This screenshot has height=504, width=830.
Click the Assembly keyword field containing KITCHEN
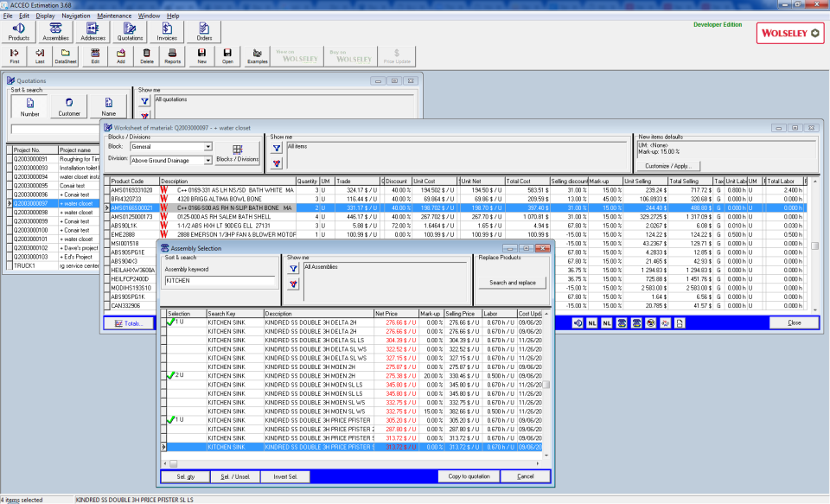pos(218,282)
